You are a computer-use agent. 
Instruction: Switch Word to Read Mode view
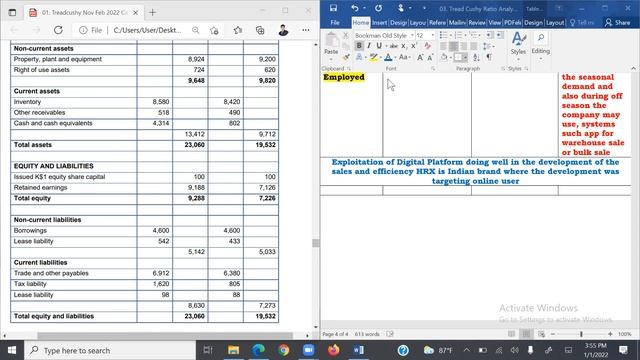click(511, 334)
